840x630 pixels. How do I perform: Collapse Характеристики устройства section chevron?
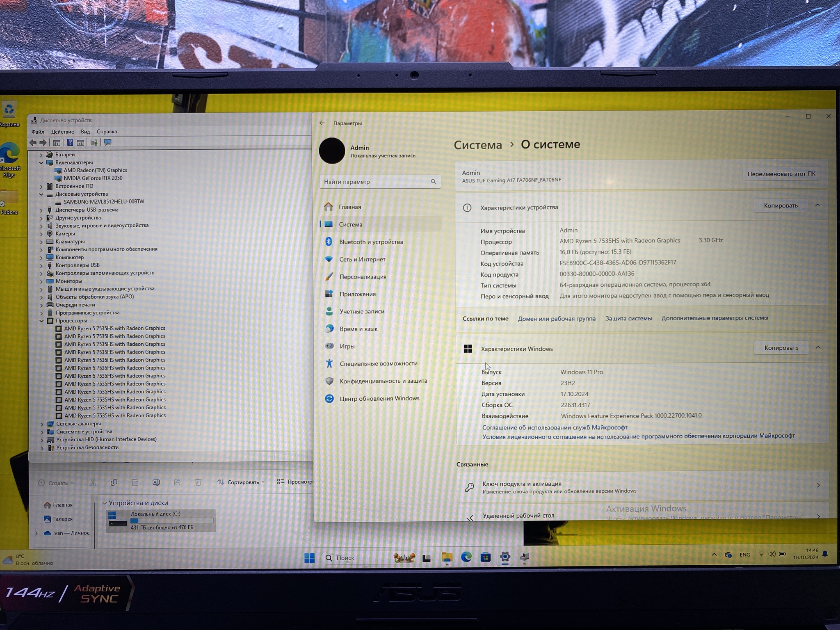pyautogui.click(x=817, y=205)
